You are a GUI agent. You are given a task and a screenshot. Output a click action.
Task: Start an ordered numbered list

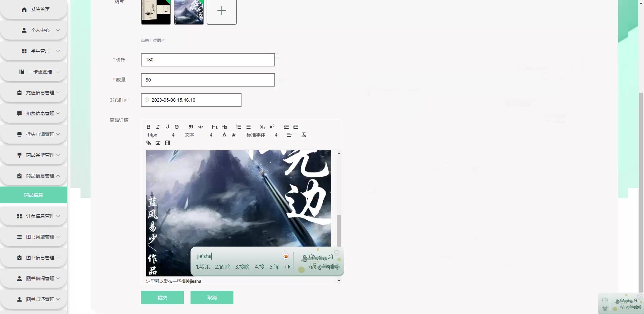point(239,127)
